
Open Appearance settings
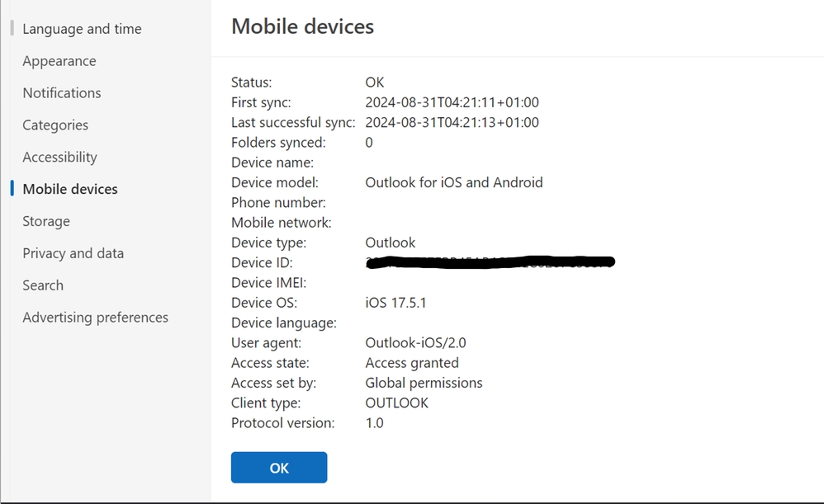click(59, 60)
